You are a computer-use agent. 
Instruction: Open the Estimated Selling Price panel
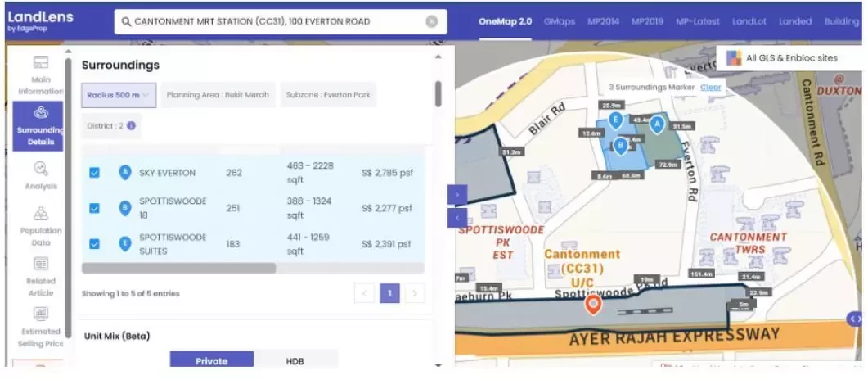41,326
